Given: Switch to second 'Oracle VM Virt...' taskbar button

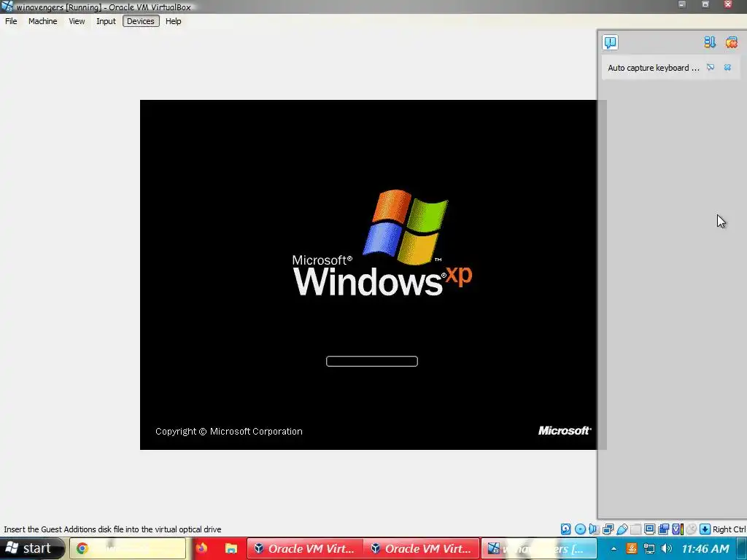Looking at the screenshot, I should pos(422,548).
